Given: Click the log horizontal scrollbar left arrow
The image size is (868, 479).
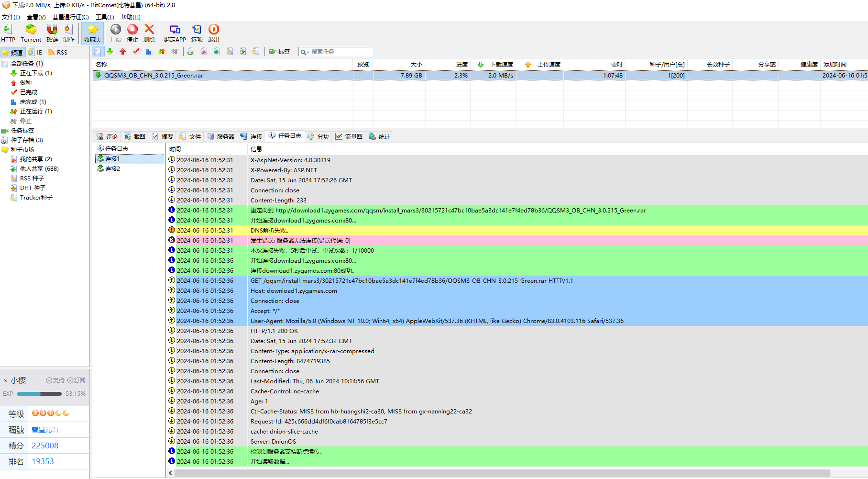Looking at the screenshot, I should (x=170, y=473).
